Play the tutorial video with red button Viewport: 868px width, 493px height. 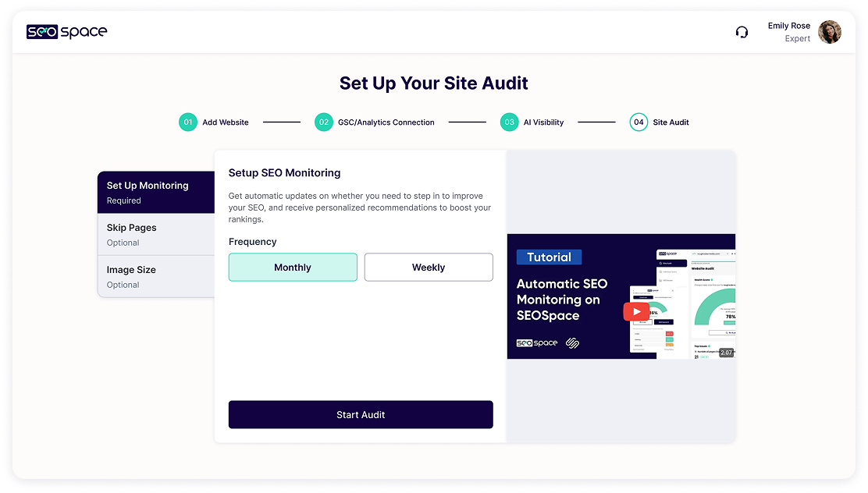coord(636,311)
